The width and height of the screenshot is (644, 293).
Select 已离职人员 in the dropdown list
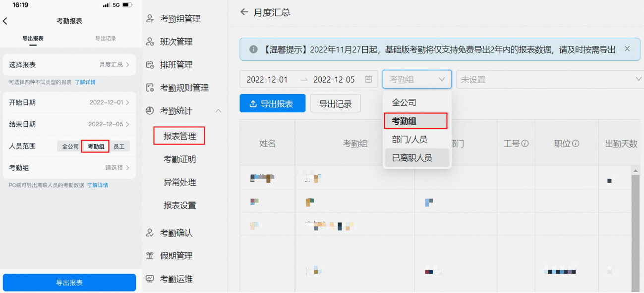click(417, 158)
